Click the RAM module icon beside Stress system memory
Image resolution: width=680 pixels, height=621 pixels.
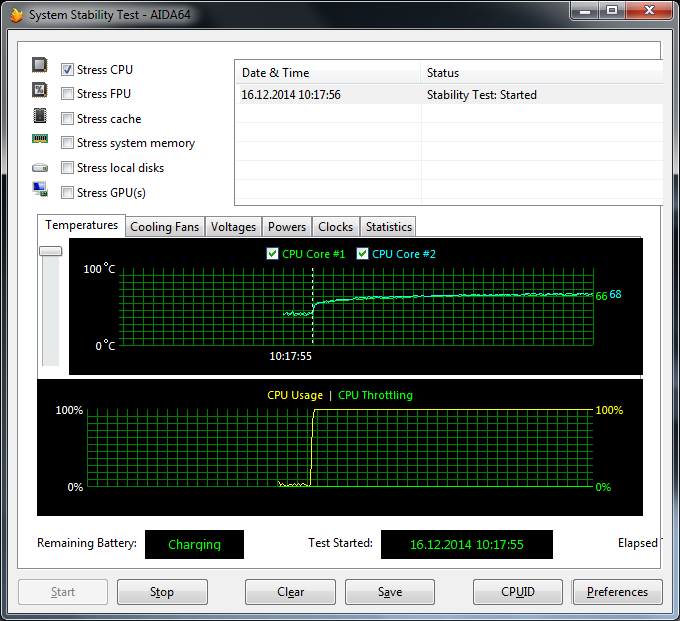pos(40,139)
